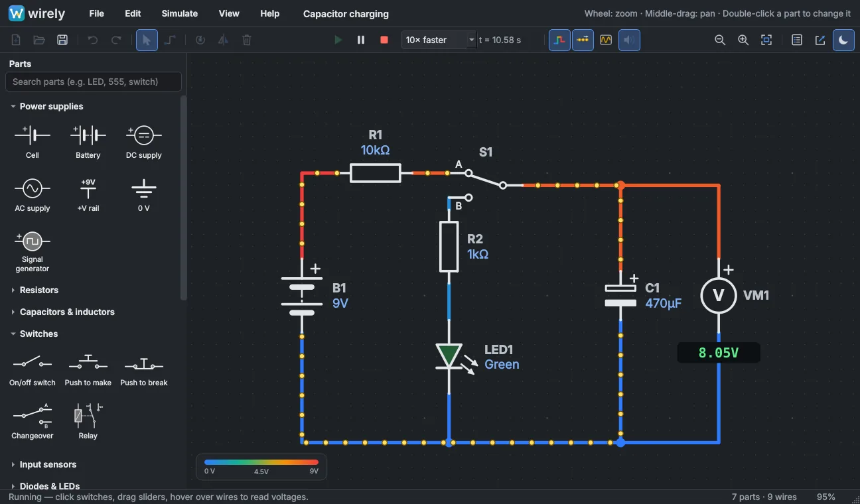Open the parts list panel icon

pos(797,40)
